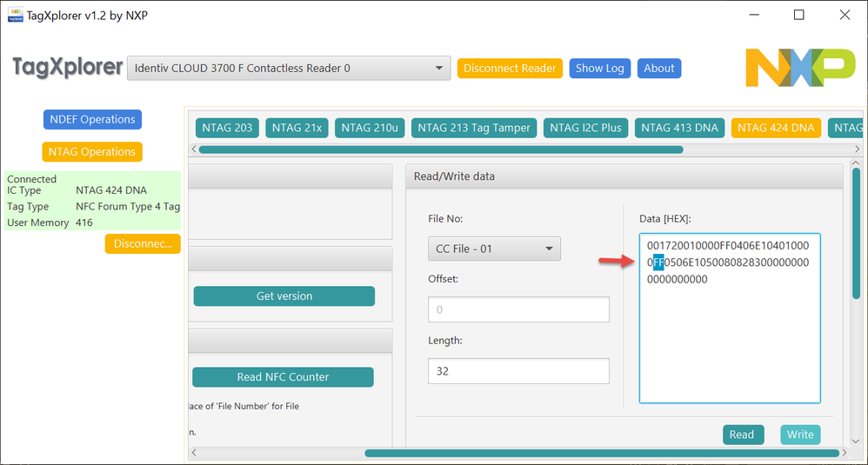Image resolution: width=868 pixels, height=465 pixels.
Task: Click the Tag Type value NFC Forum Type 4 Tag
Action: coord(128,206)
